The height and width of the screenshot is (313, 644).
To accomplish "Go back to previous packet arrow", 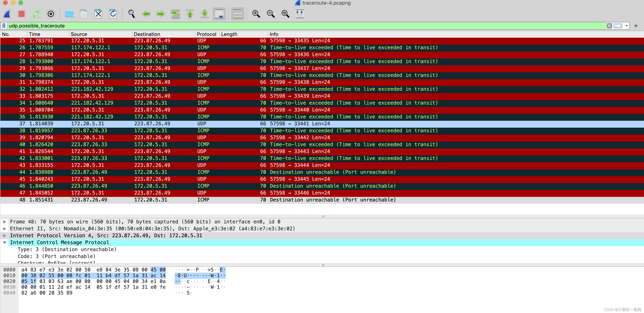I will (x=146, y=14).
